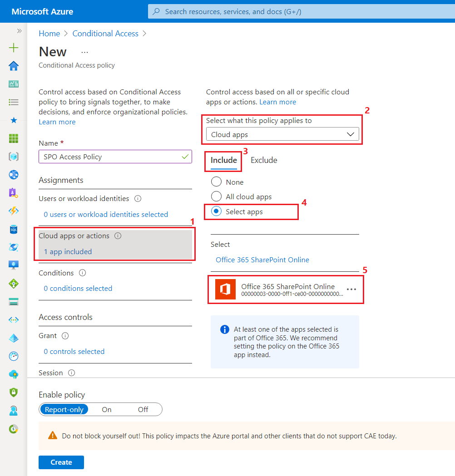
Task: Open the Advisor cloud ribbon icon
Action: [13, 374]
